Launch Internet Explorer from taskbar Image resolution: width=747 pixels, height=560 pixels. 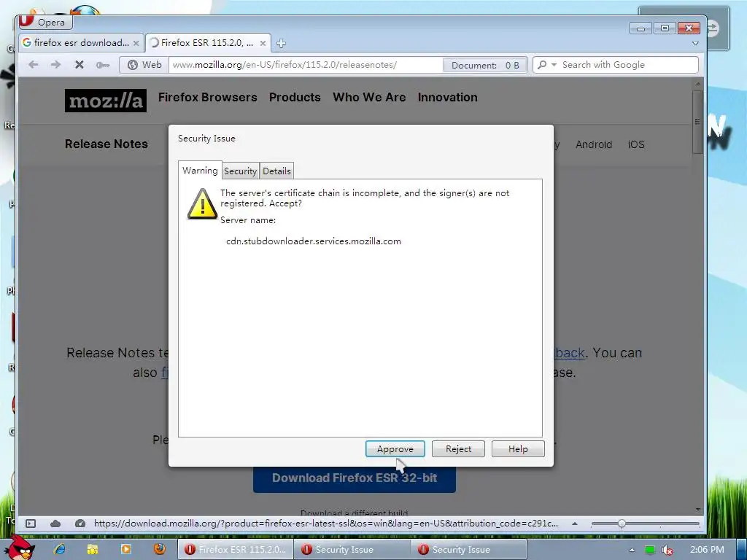tap(60, 549)
